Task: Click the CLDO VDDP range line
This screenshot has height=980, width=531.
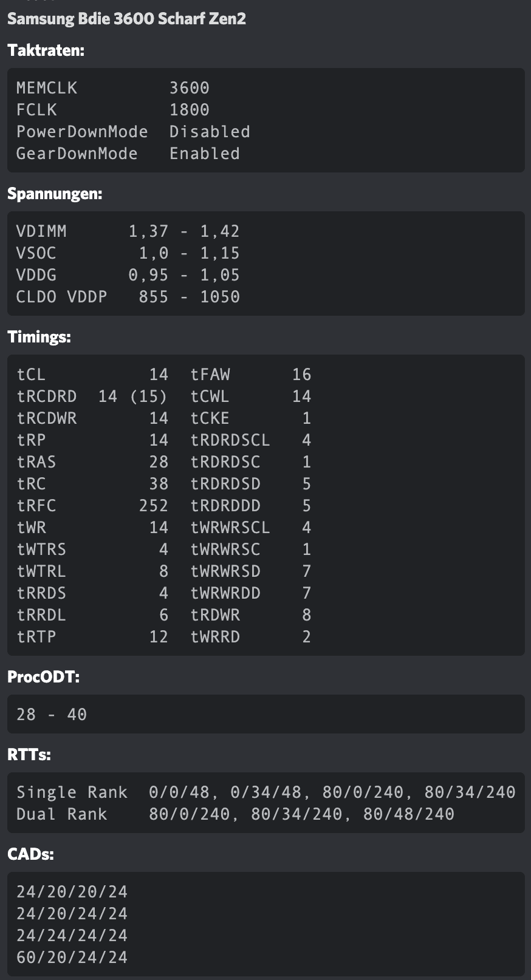Action: tap(128, 297)
